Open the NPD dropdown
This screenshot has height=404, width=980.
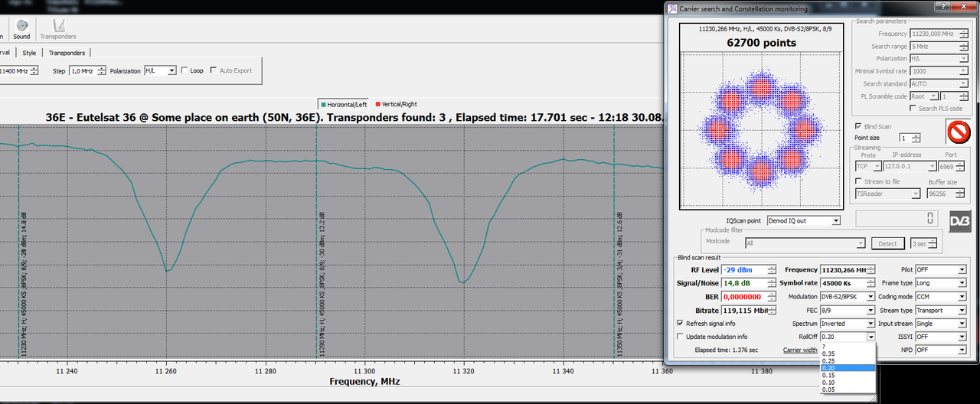[x=941, y=350]
